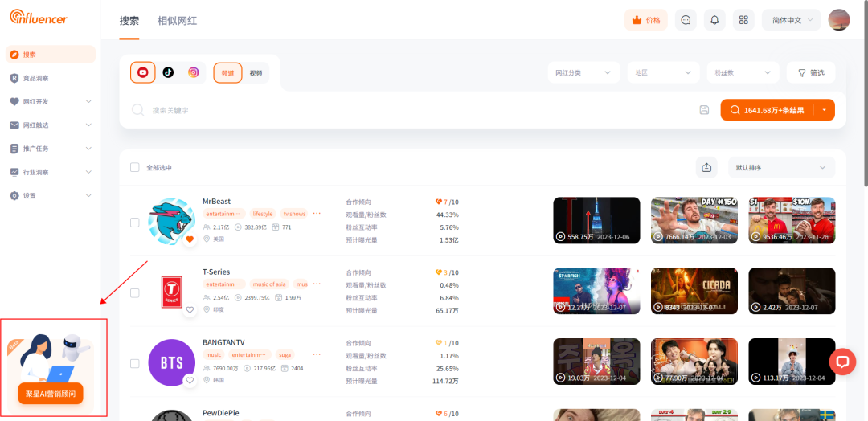Click the music of asia tag

coord(269,284)
